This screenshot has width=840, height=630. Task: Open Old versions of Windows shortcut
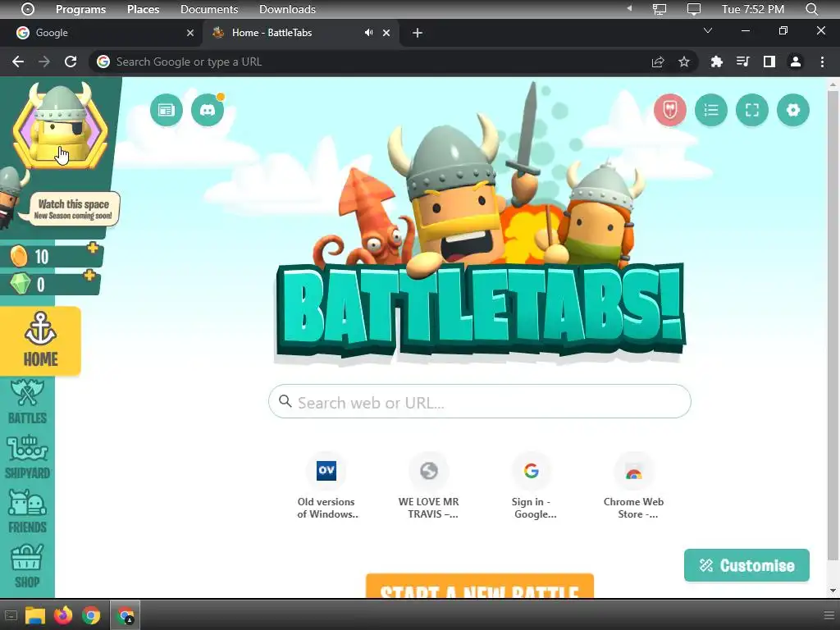click(x=326, y=486)
